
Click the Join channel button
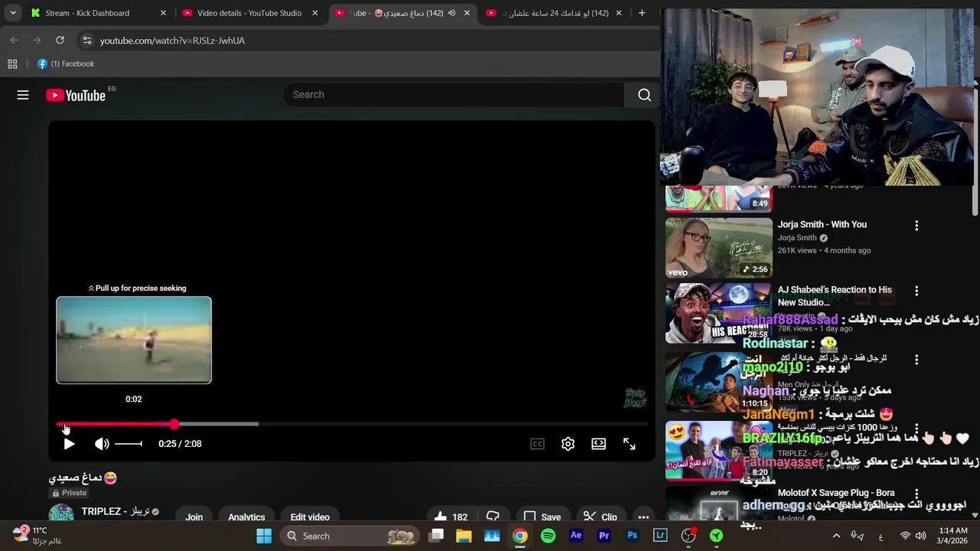coord(194,517)
